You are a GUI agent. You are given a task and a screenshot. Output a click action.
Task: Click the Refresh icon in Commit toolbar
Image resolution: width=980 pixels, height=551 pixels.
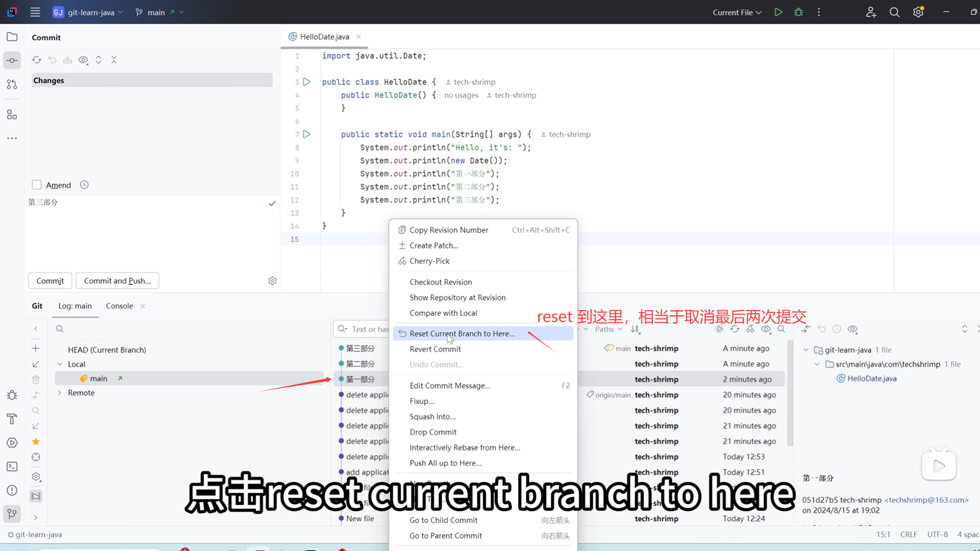tap(36, 60)
